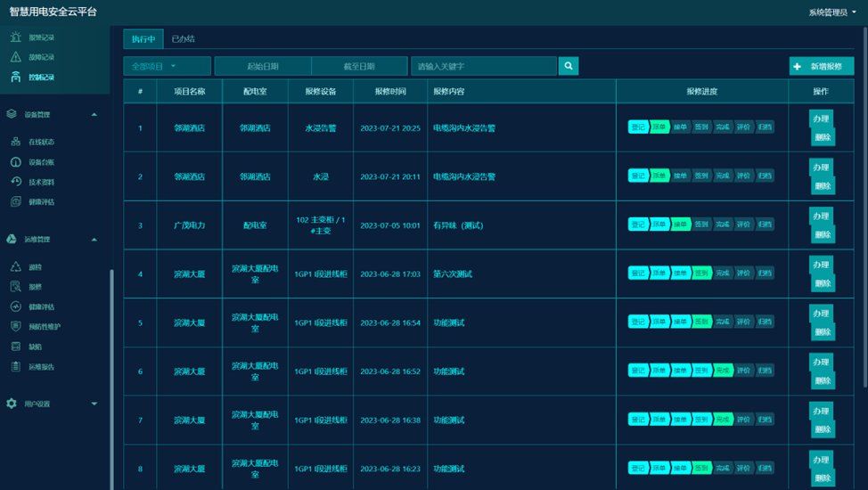The image size is (868, 490).
Task: Click the magnifier search button
Action: point(569,66)
